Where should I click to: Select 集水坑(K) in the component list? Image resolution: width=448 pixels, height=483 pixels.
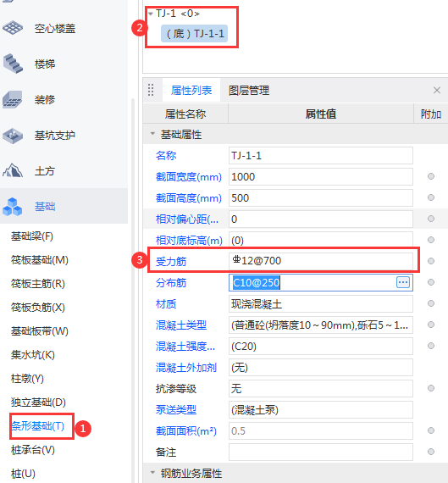[x=33, y=355]
